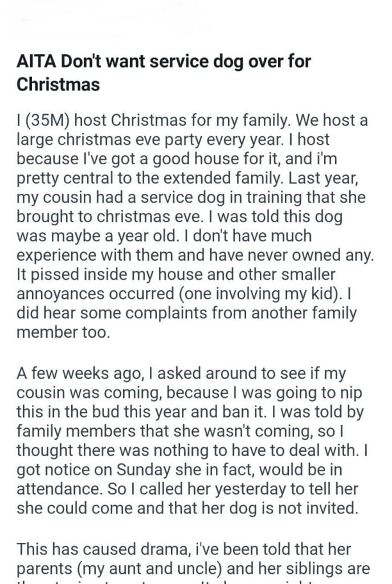Viewport: 392px width, 584px height.
Task: Click the post title starting with "AITA"
Action: [164, 61]
